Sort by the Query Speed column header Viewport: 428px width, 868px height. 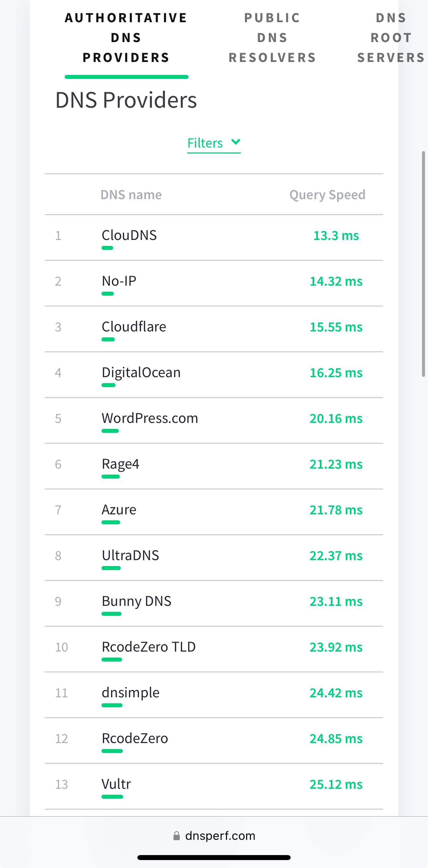tap(327, 195)
